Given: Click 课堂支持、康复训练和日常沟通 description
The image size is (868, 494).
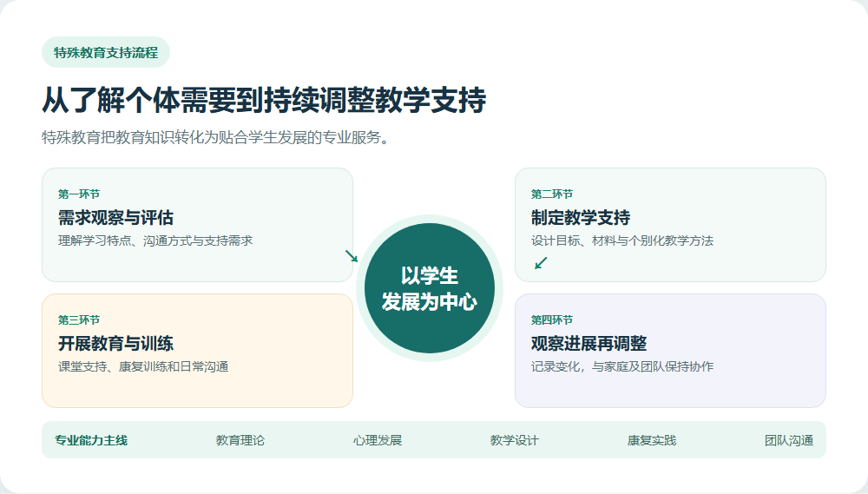Looking at the screenshot, I should click(143, 366).
